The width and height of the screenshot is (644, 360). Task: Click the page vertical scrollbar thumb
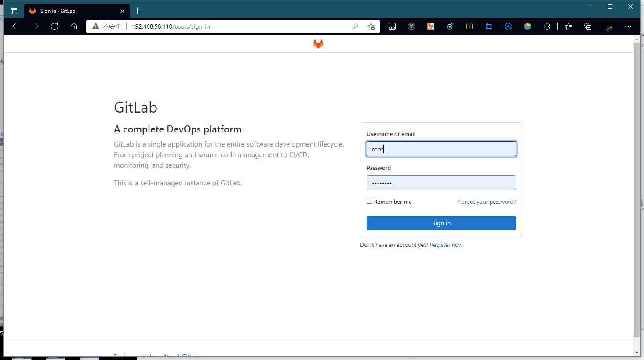pos(637,190)
